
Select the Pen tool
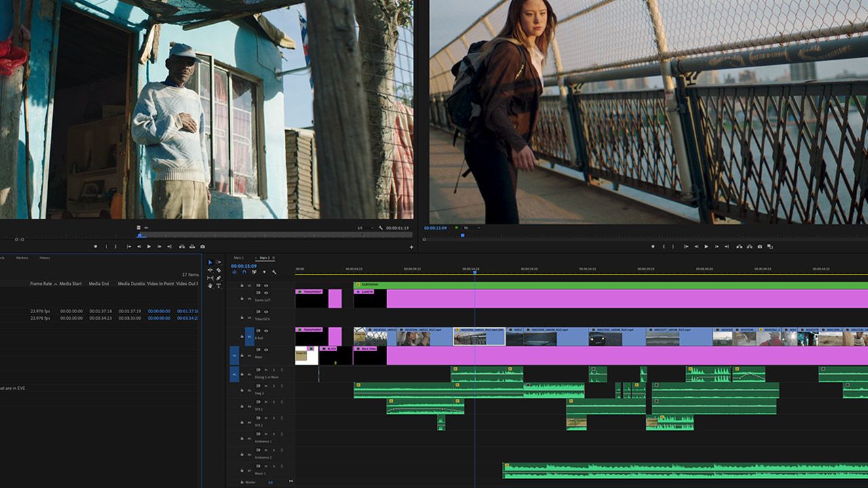tap(218, 278)
